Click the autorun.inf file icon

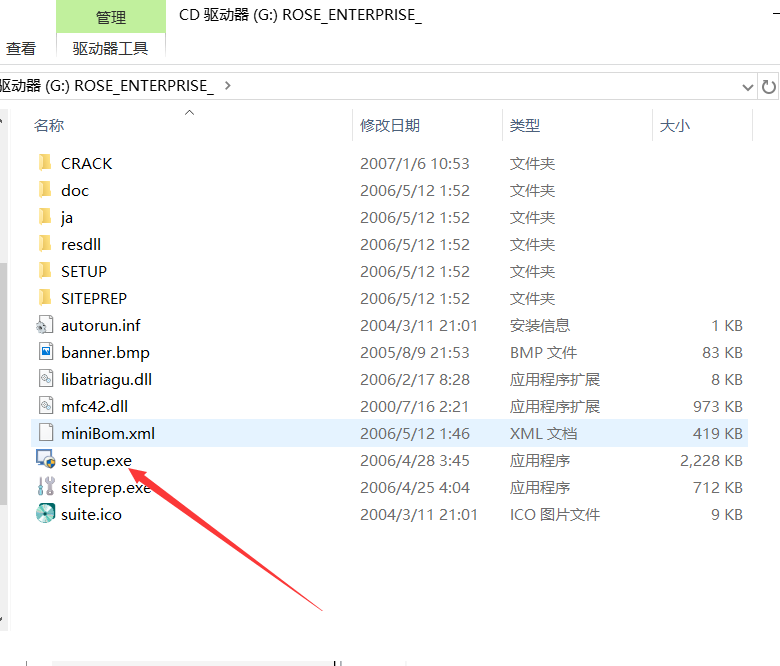click(x=45, y=325)
